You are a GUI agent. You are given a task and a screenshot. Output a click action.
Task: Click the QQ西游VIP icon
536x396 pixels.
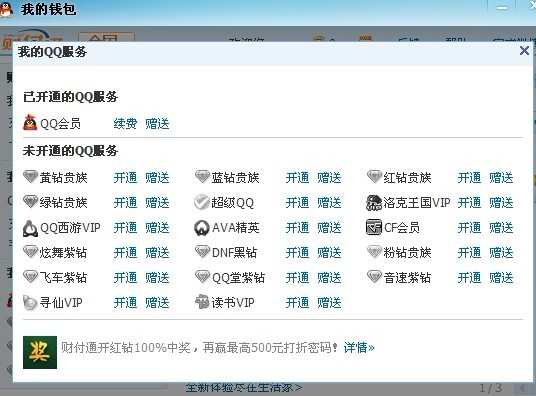point(30,228)
